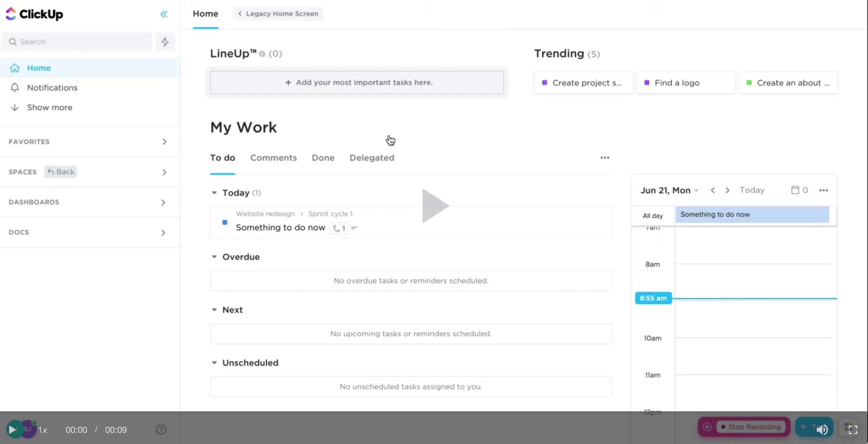Click purple status square on Find a logo
The image size is (868, 444).
647,83
